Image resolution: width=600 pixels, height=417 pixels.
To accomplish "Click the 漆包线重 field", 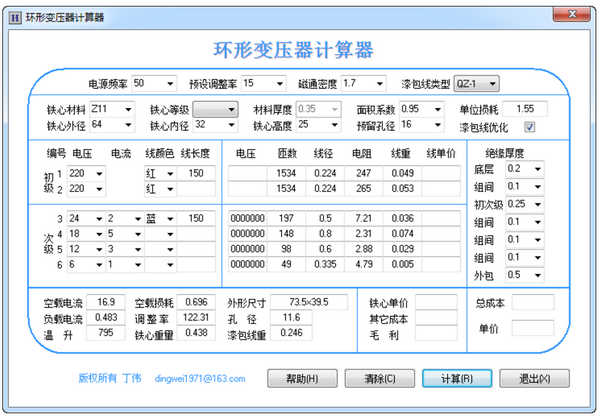I will [x=291, y=333].
